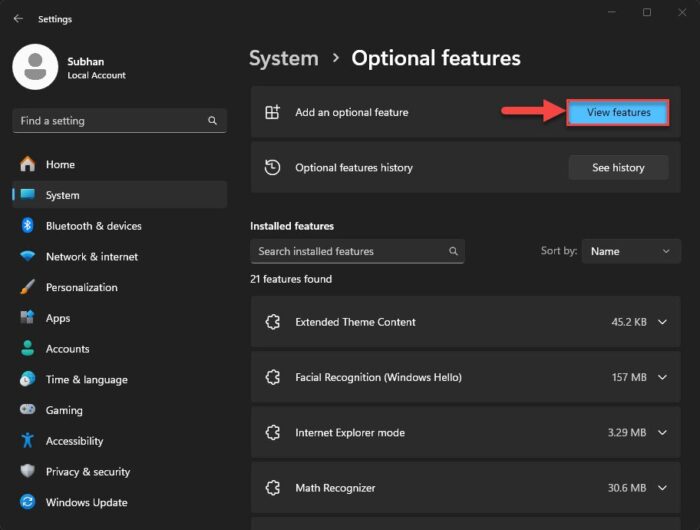Click the Personalization paintbrush icon

(28, 287)
